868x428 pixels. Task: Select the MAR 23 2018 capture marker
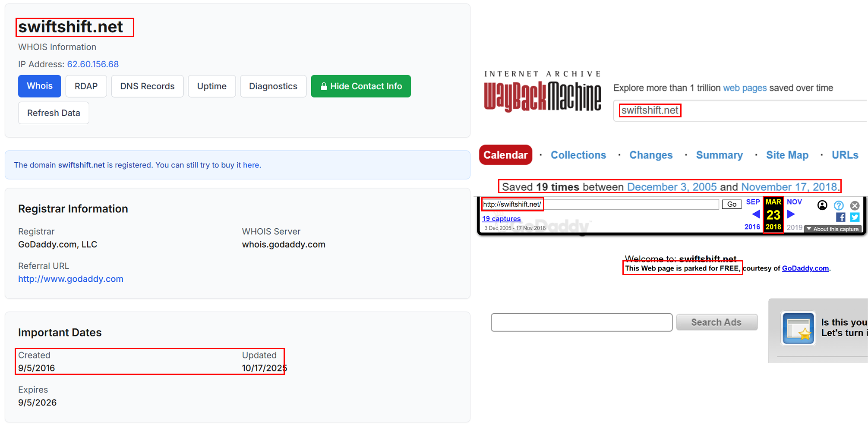[773, 214]
